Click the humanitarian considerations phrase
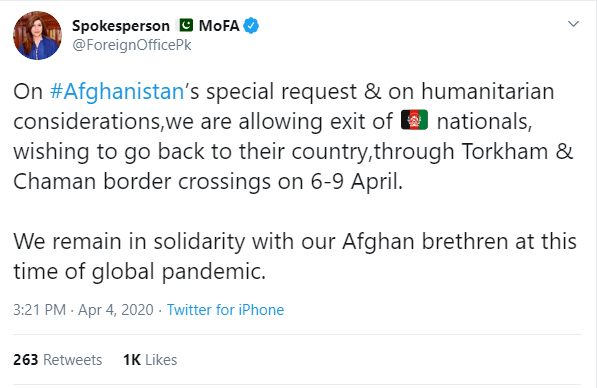This screenshot has width=597, height=388. [x=284, y=106]
